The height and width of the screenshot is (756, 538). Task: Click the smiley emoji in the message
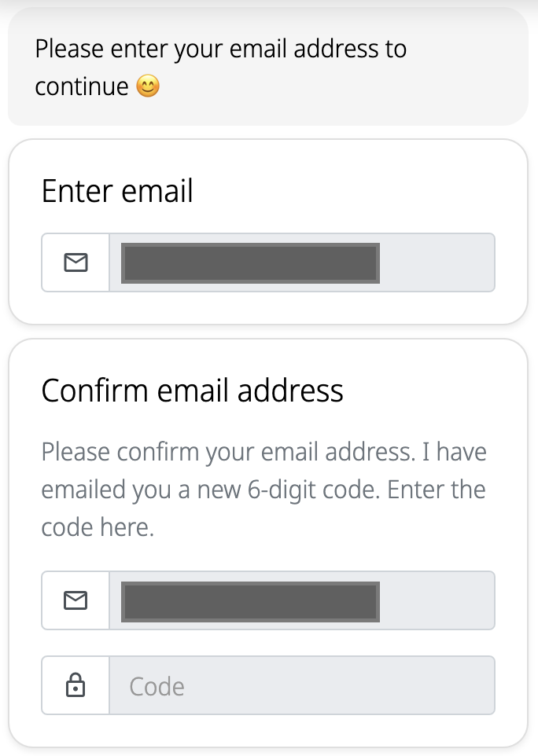coord(148,86)
